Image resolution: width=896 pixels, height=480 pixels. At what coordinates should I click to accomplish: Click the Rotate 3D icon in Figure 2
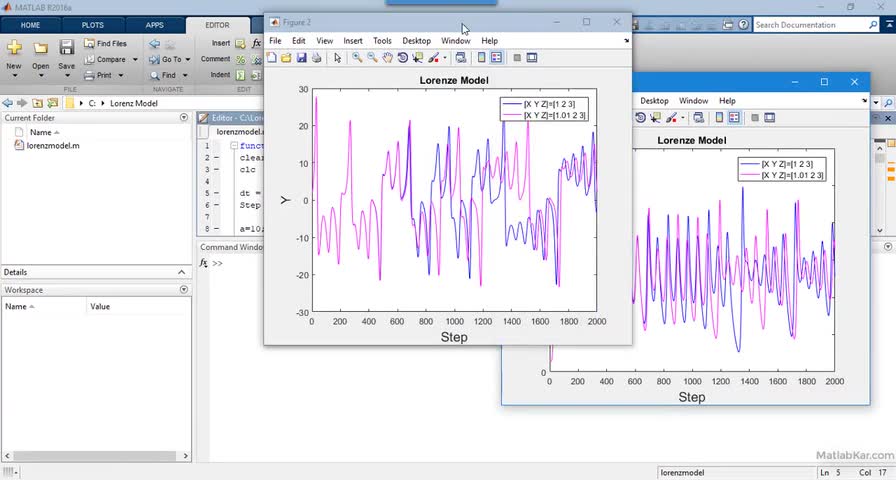402,58
